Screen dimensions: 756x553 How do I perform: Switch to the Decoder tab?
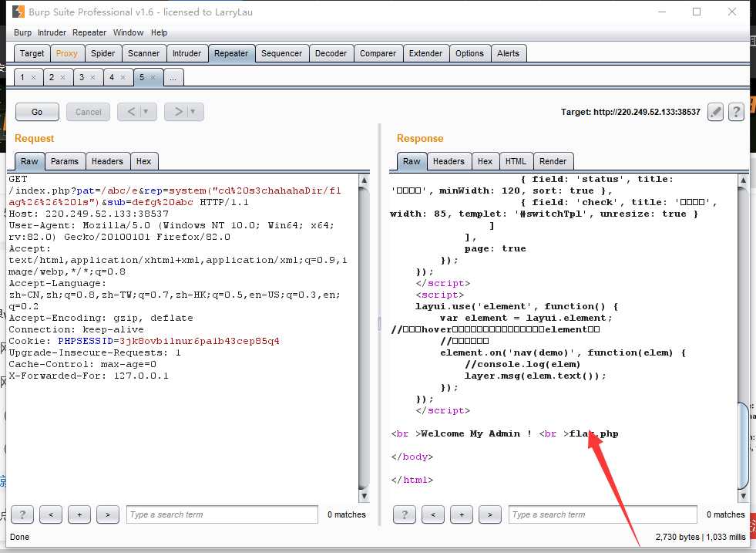pyautogui.click(x=331, y=53)
